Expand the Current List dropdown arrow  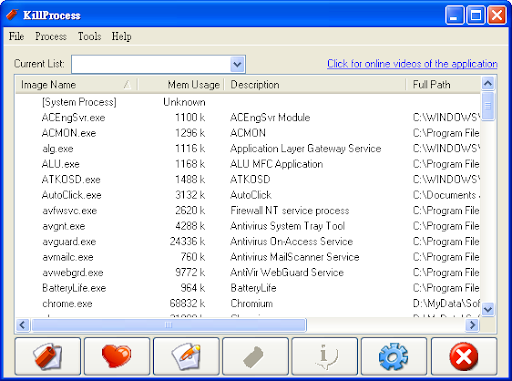(x=237, y=64)
